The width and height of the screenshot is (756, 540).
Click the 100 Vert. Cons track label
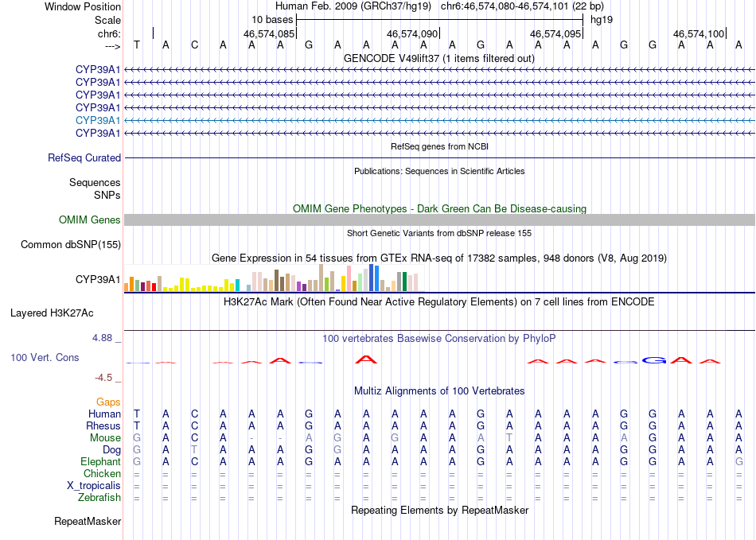pos(45,357)
